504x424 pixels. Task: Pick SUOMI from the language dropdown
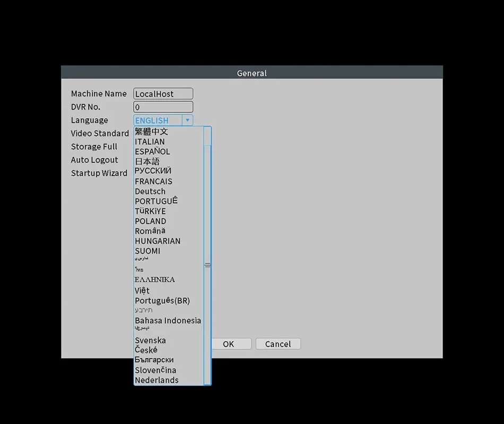[147, 251]
